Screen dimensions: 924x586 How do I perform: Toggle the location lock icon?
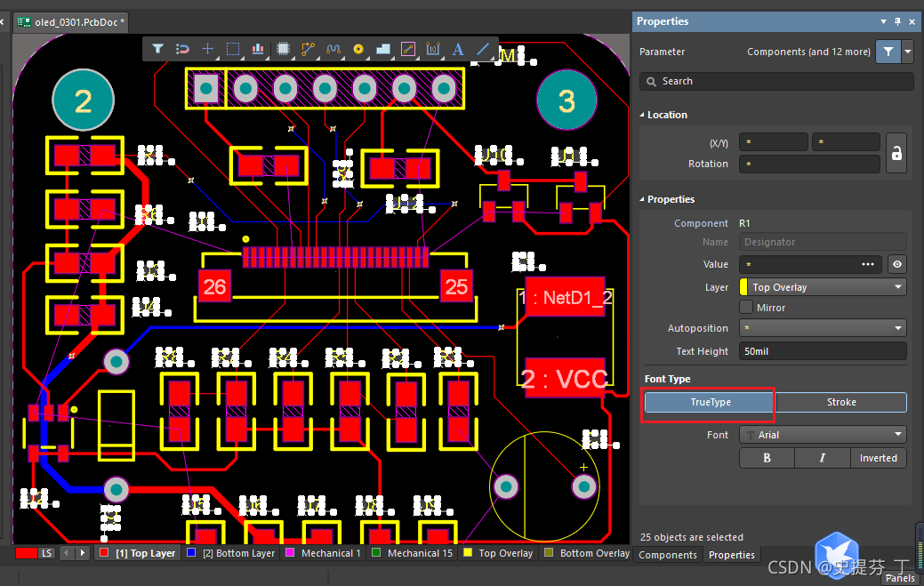pos(896,153)
